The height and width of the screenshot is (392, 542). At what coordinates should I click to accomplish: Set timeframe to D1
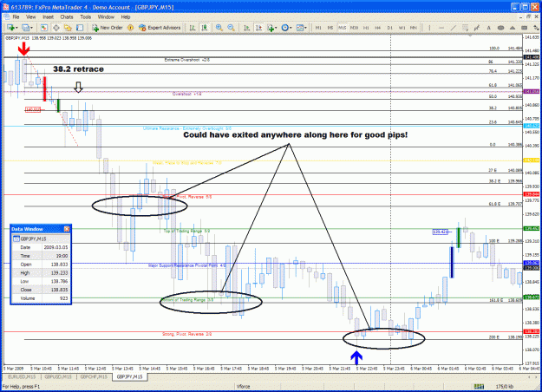[x=390, y=28]
